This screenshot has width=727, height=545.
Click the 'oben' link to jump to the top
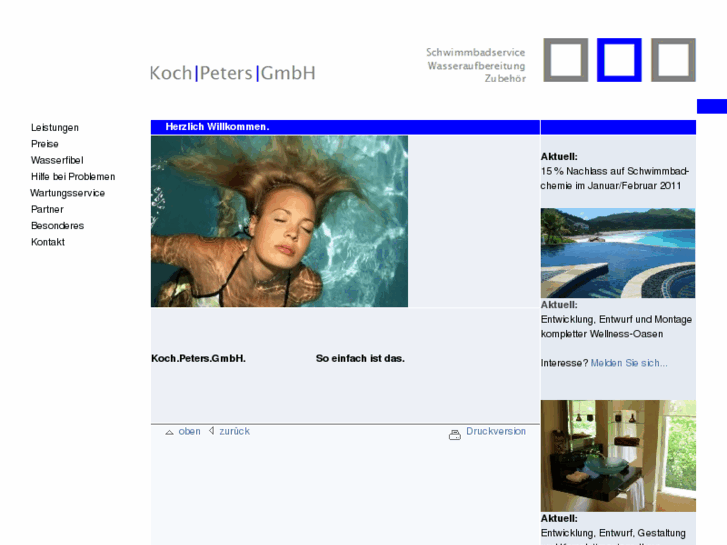click(190, 431)
